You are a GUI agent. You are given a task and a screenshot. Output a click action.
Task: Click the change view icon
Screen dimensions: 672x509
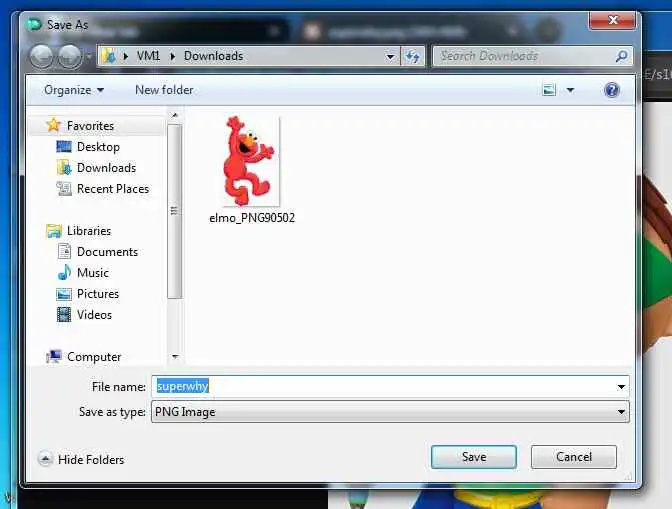coord(549,90)
